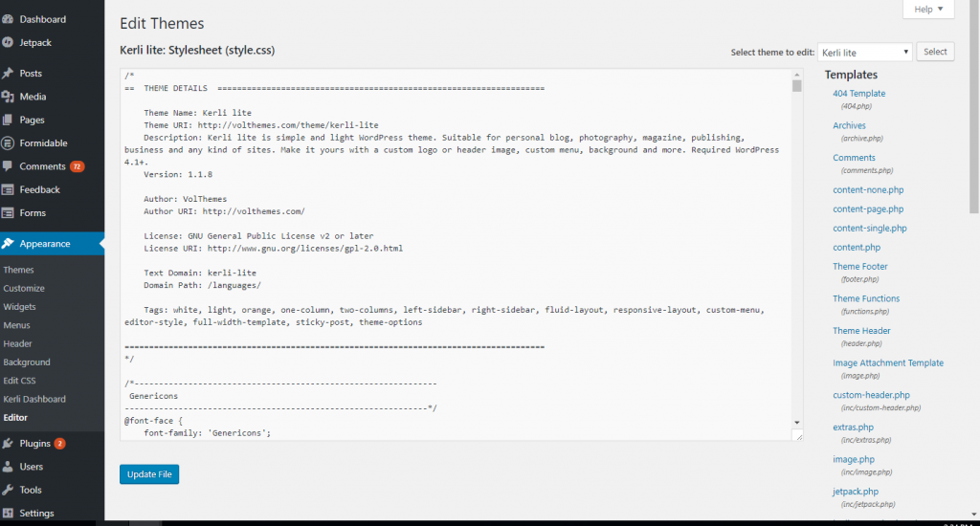Open custom-header.php template
This screenshot has height=526, width=980.
click(x=871, y=395)
